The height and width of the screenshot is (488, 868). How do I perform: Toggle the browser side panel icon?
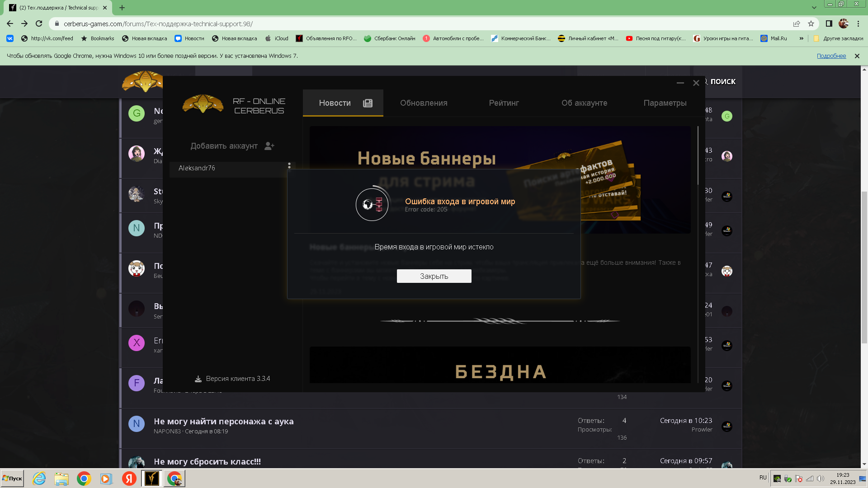[x=829, y=23]
